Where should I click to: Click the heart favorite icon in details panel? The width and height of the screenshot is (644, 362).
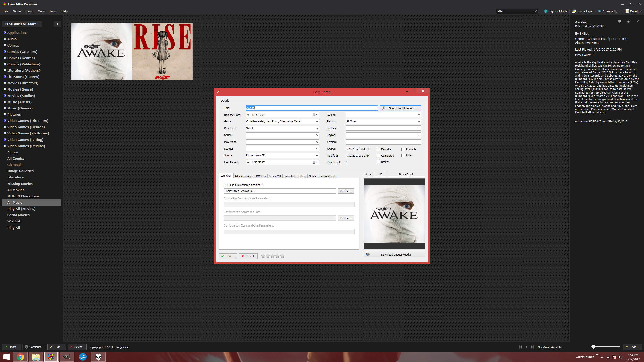pos(619,21)
